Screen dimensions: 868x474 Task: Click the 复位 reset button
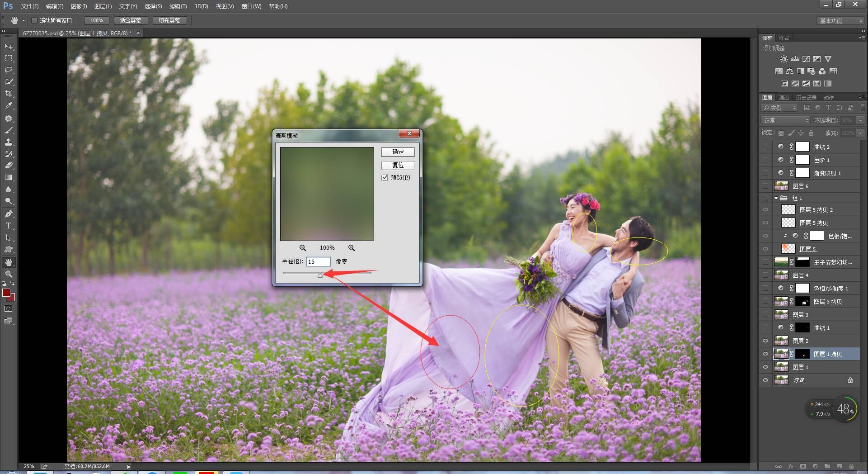tap(398, 165)
